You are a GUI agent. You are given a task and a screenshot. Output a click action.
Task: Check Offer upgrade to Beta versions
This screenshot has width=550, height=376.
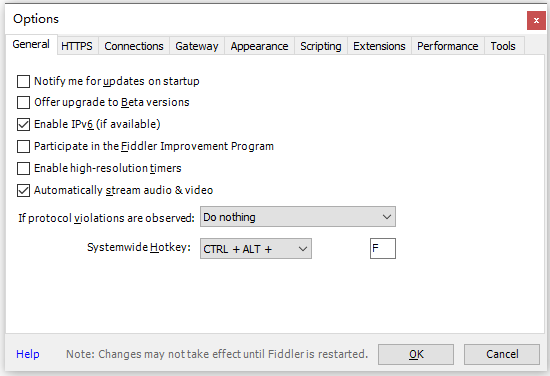(x=24, y=102)
